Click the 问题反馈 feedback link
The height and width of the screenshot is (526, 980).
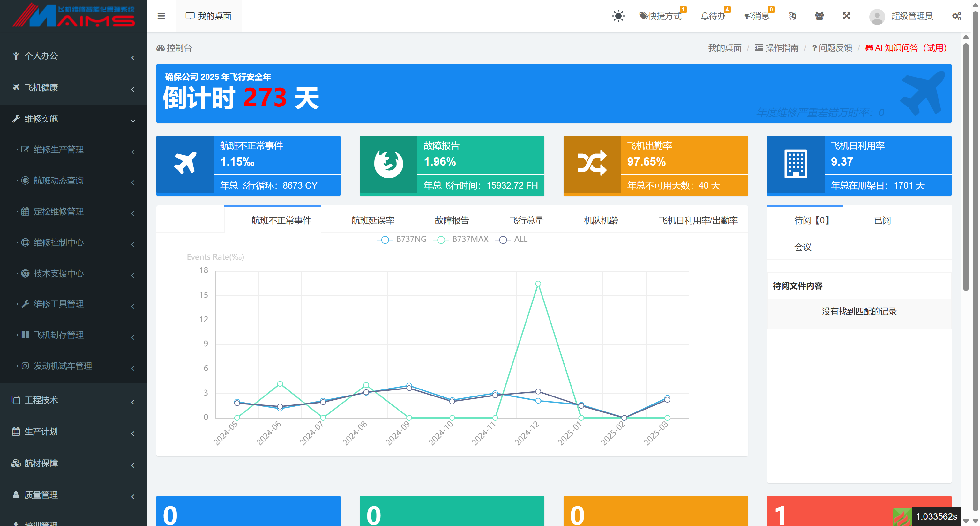835,48
